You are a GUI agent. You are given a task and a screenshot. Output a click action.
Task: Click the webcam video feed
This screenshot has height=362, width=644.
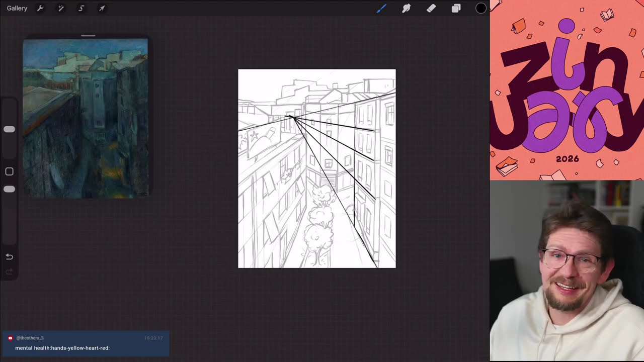tap(567, 271)
